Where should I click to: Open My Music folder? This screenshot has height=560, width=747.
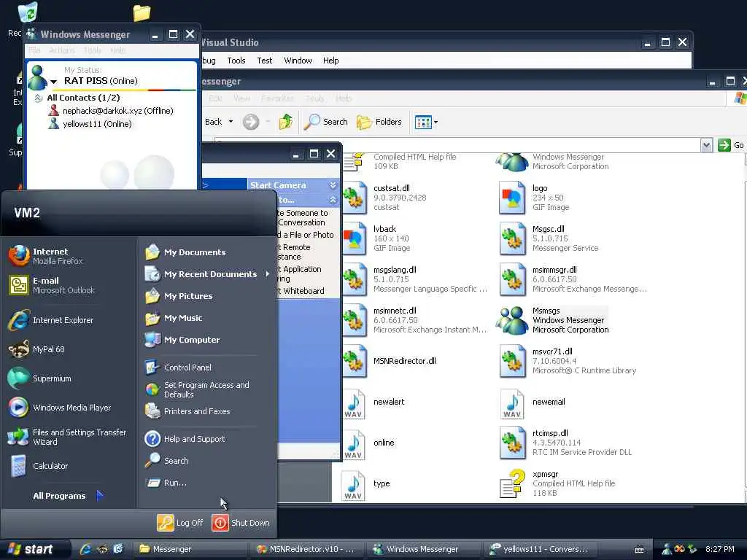coord(174,318)
